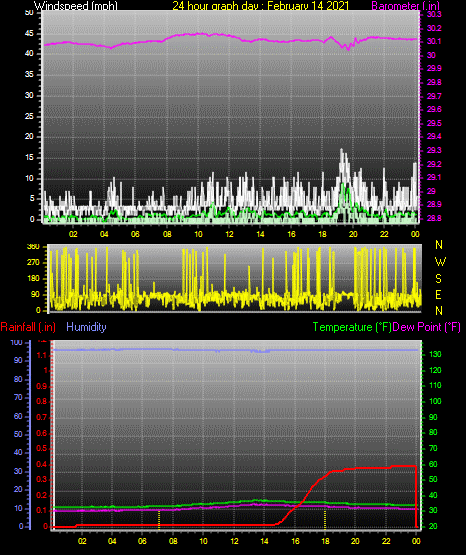This screenshot has height=555, width=466.
Task: Click rainfall axis value 0.4
Action: coord(42,464)
